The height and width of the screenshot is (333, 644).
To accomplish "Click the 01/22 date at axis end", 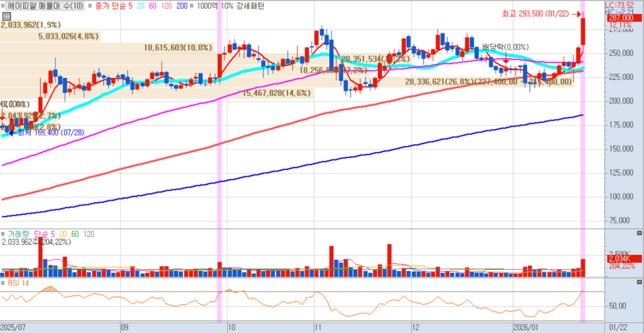I will coord(618,328).
